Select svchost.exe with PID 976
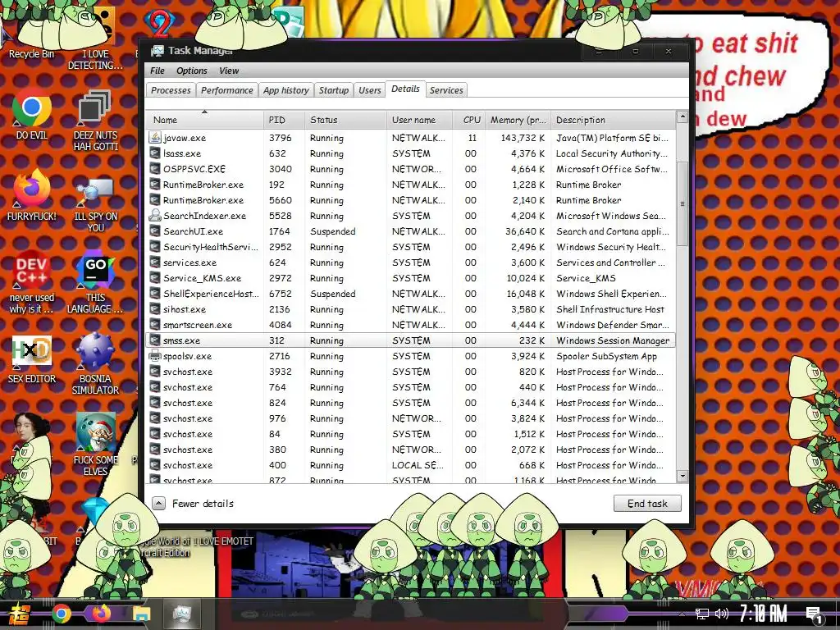The image size is (840, 630). tap(410, 418)
